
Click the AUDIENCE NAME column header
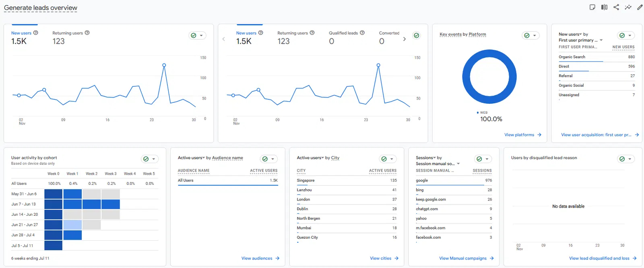coord(194,171)
